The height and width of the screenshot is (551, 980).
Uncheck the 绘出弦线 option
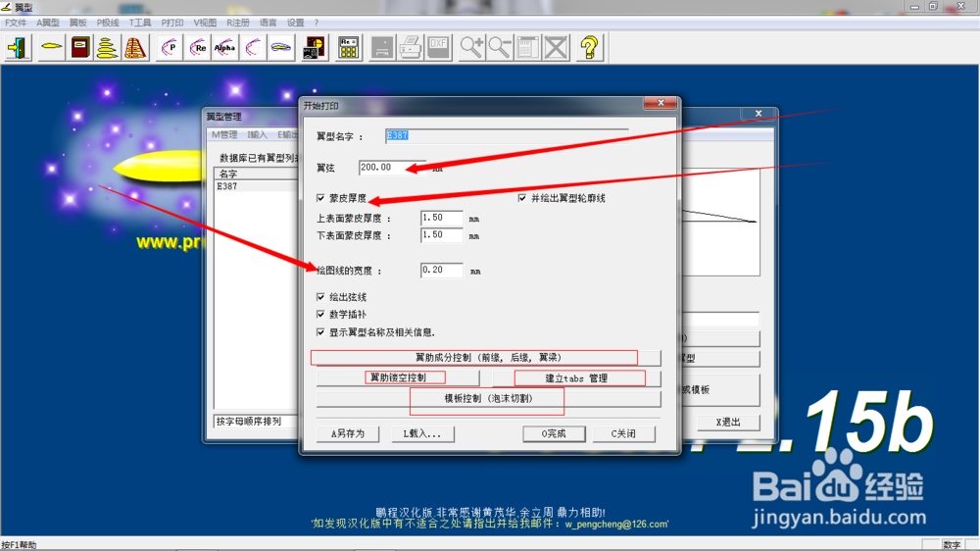click(320, 297)
